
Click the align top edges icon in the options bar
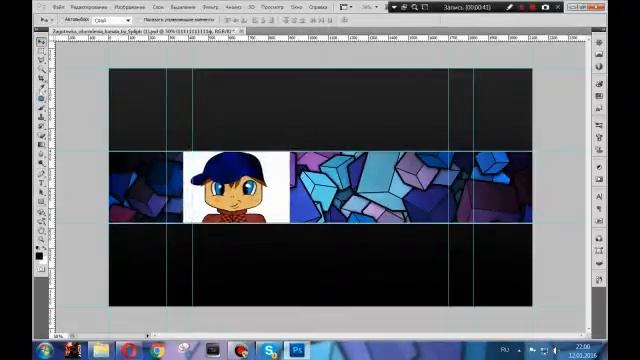[228, 20]
